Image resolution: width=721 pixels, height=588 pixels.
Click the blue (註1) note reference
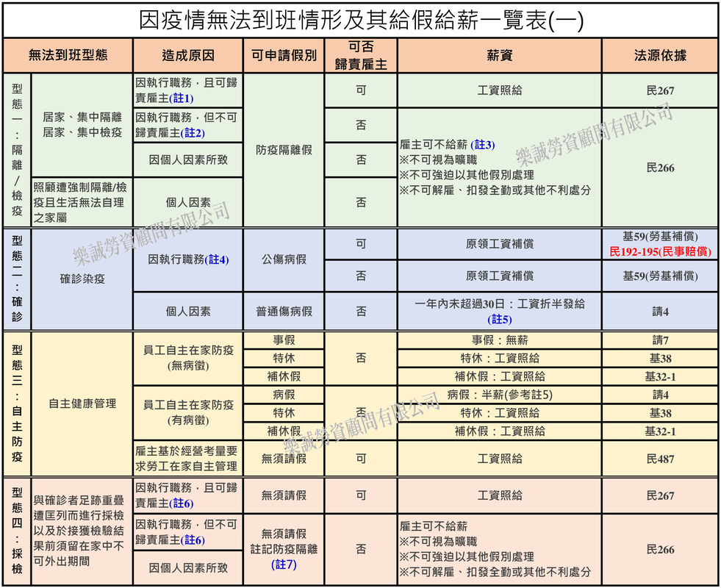182,98
